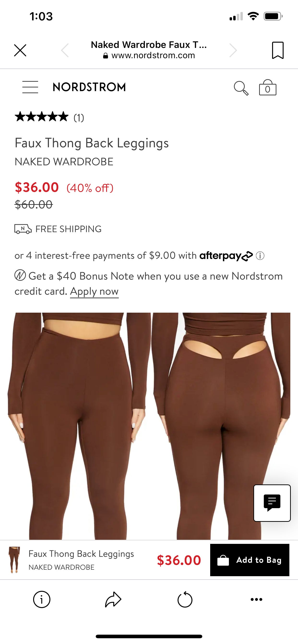Close the in-app browser with X
Image resolution: width=298 pixels, height=644 pixels.
point(20,50)
